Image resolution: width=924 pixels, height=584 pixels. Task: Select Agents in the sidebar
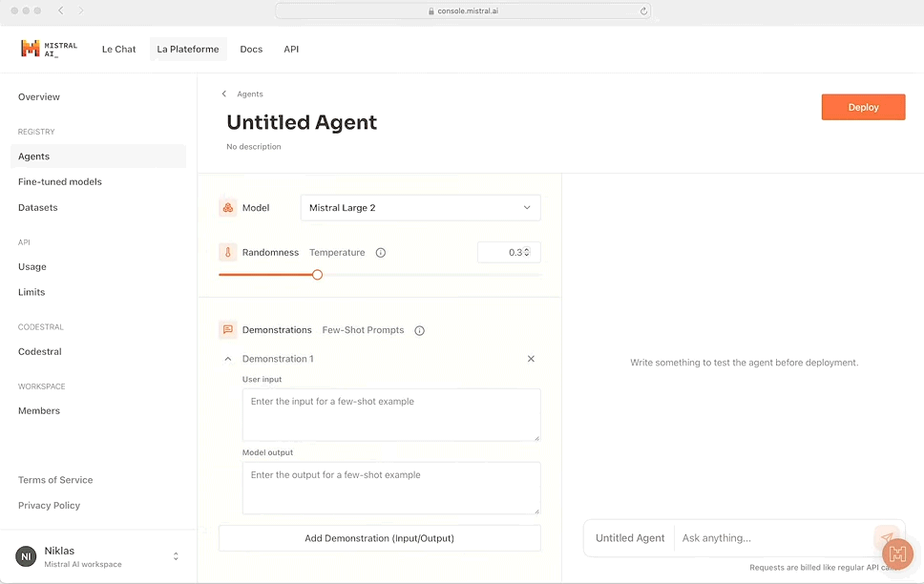(x=98, y=156)
